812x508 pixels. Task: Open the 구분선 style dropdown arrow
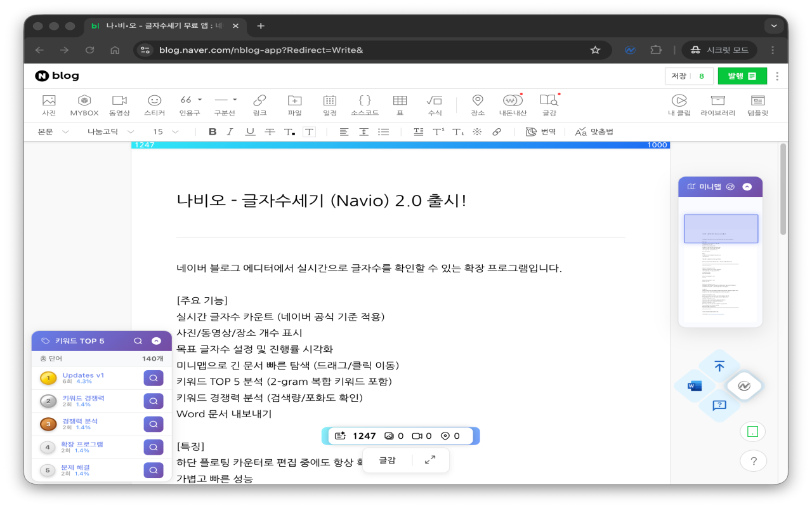tap(235, 100)
